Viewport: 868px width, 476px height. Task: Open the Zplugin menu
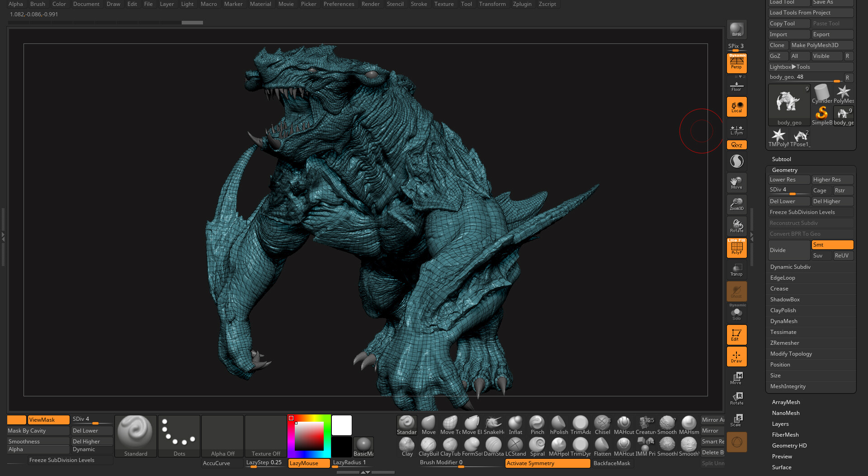(x=522, y=4)
